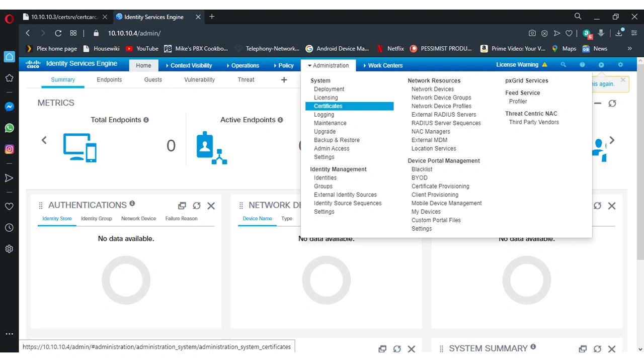
Task: Add a new dashboard with the plus
Action: point(284,80)
